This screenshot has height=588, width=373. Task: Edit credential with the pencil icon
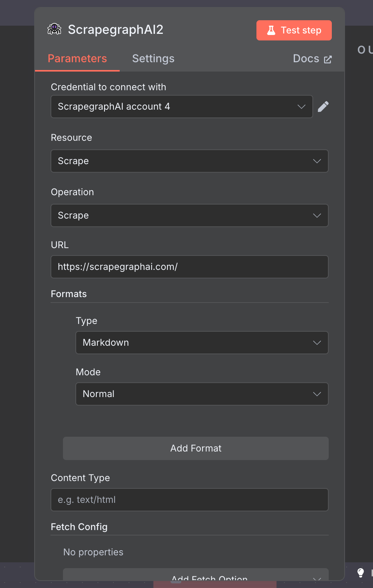(x=323, y=107)
